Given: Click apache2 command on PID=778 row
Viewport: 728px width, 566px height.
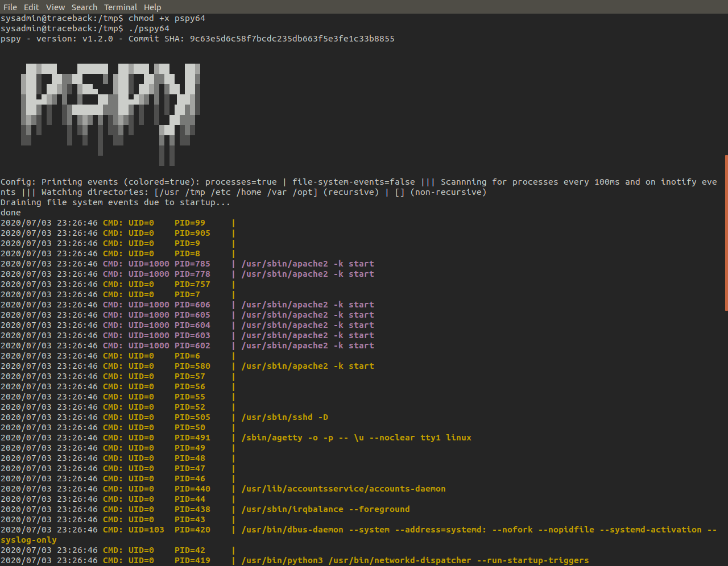Looking at the screenshot, I should point(308,274).
